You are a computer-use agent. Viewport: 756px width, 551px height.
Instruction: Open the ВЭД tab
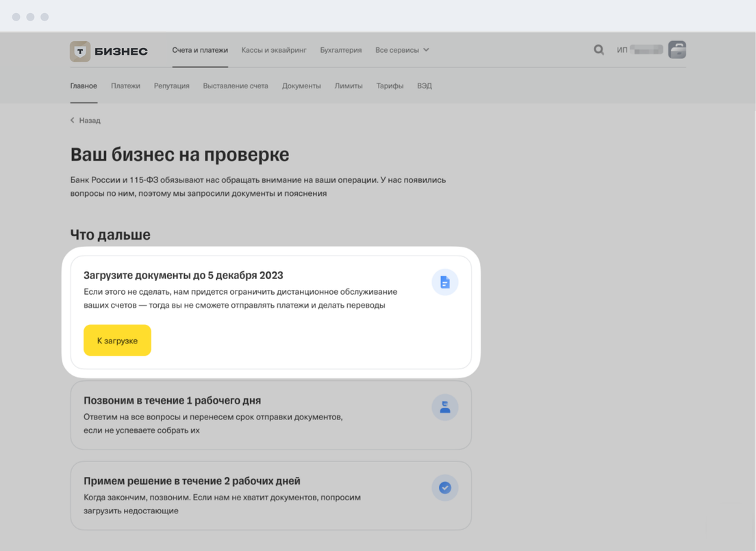[x=425, y=86]
